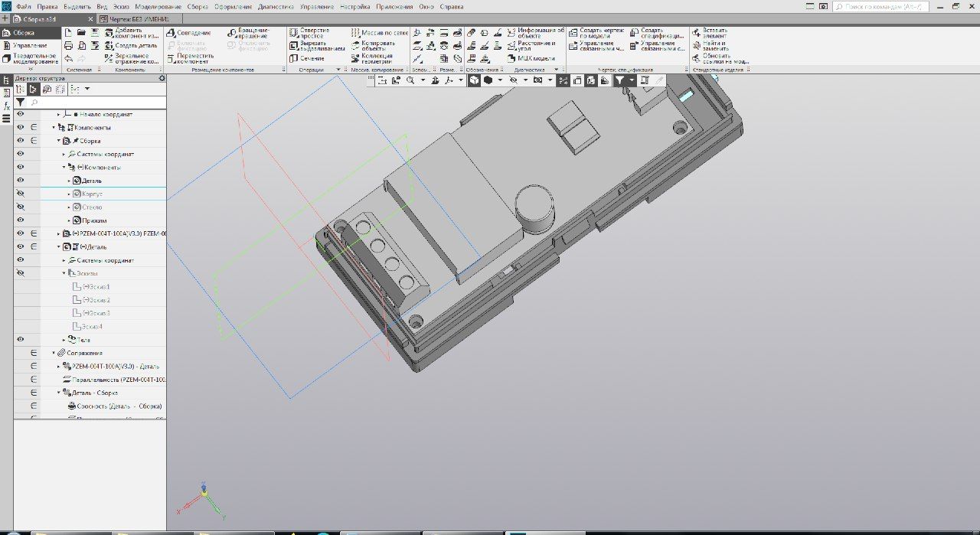This screenshot has height=535, width=980.
Task: Show the hidden 'Стекло' component
Action: pyautogui.click(x=21, y=207)
